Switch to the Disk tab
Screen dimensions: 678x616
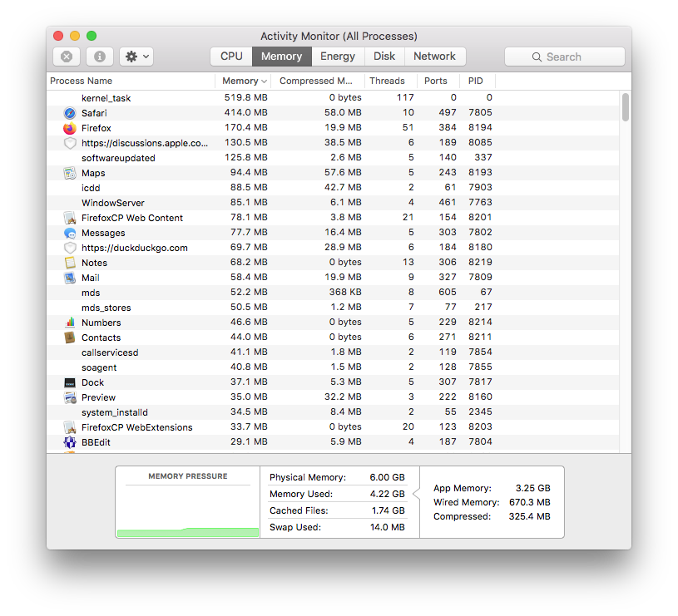pos(384,57)
